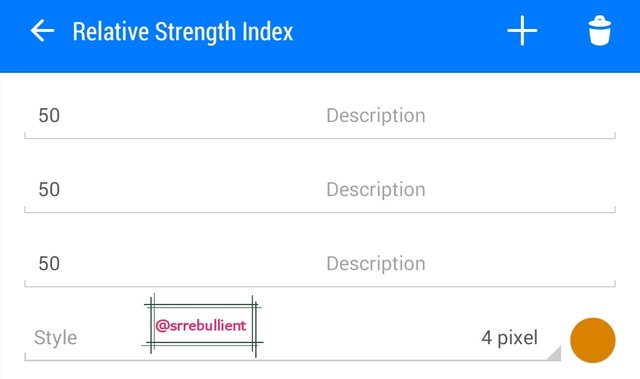Viewport: 640px width, 379px height.
Task: Tap the Relative Strength Index title
Action: coord(183,32)
